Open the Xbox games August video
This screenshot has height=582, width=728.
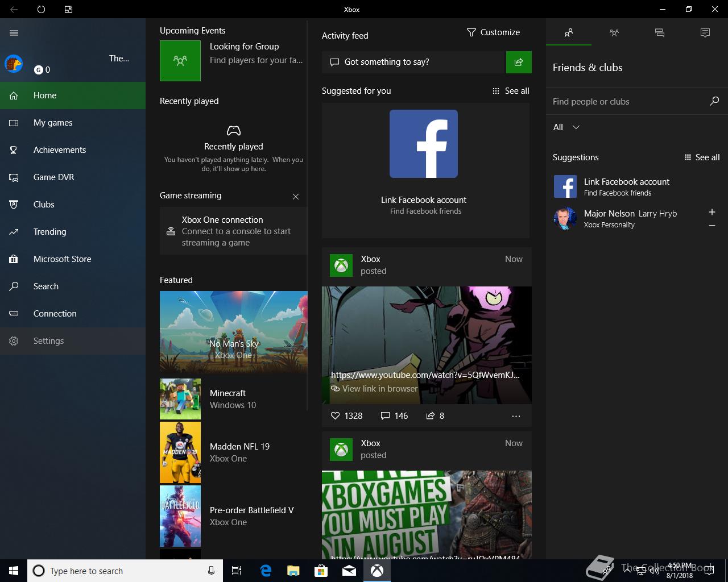click(x=427, y=514)
